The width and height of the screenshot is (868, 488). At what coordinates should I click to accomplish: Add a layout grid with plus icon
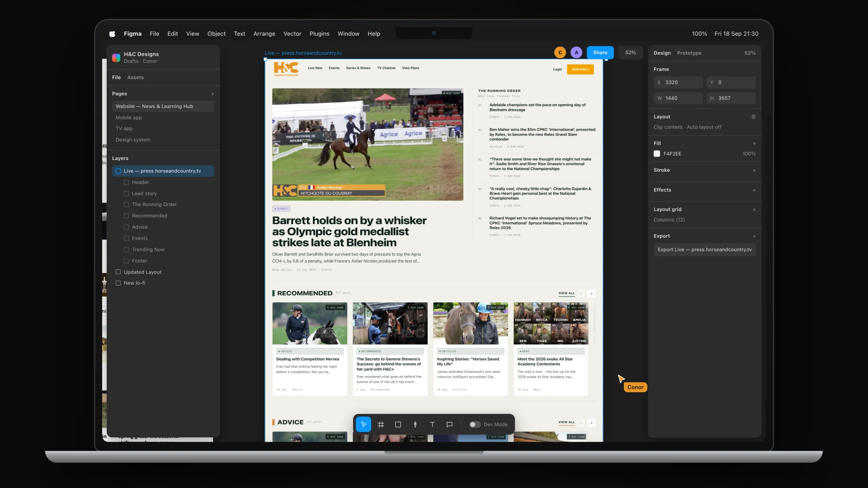(754, 210)
